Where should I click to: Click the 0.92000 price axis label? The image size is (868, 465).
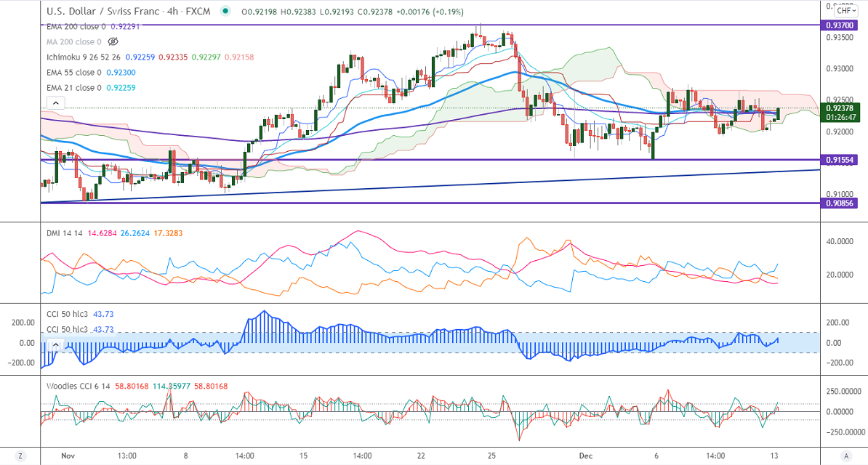coord(839,132)
